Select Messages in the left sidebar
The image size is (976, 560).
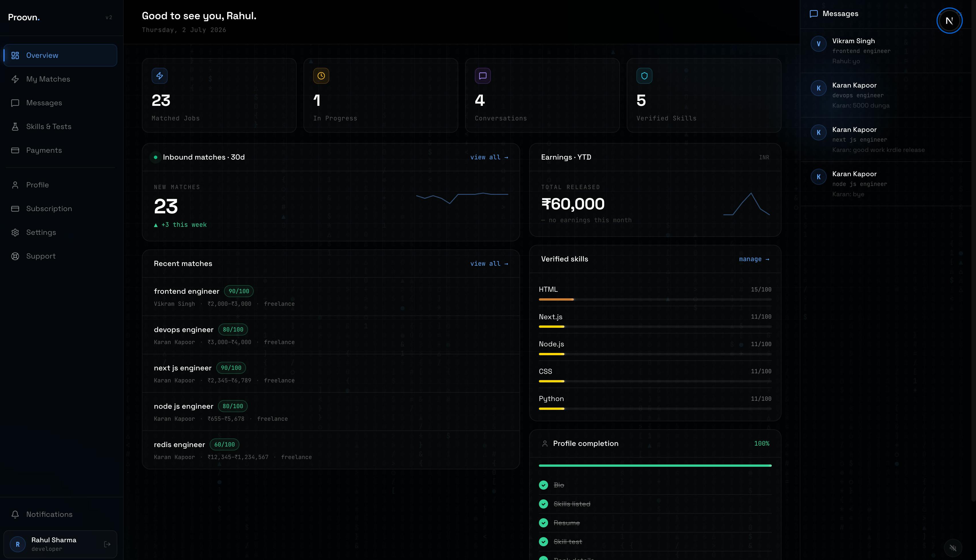tap(60, 103)
